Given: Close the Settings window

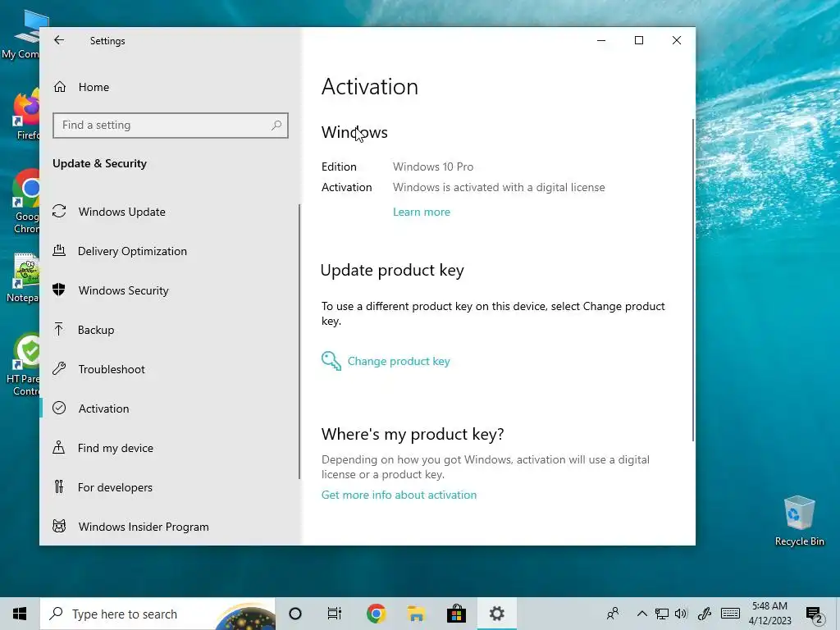Looking at the screenshot, I should coord(677,40).
